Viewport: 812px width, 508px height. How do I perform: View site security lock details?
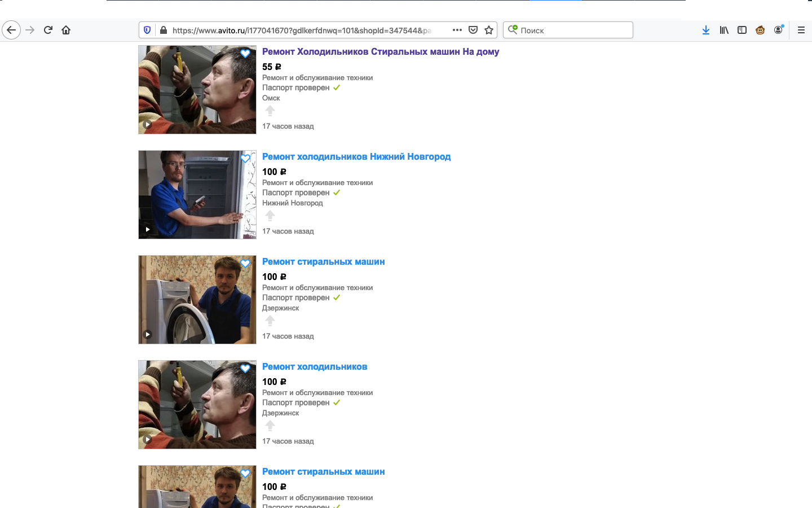(164, 30)
